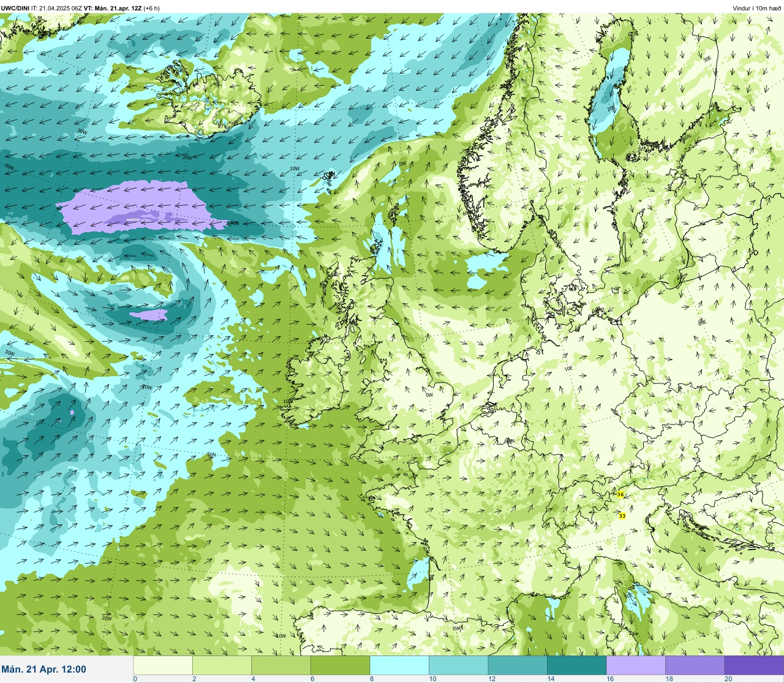Click the 'IT: 21.04.2025 06Z' initial time text
Viewport: 784px width, 683px height.
pyautogui.click(x=56, y=8)
